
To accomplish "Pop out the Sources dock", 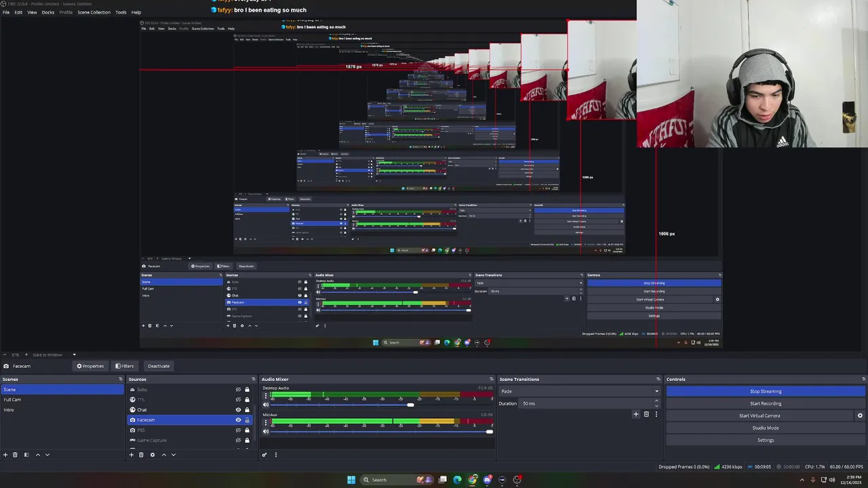I will (254, 380).
